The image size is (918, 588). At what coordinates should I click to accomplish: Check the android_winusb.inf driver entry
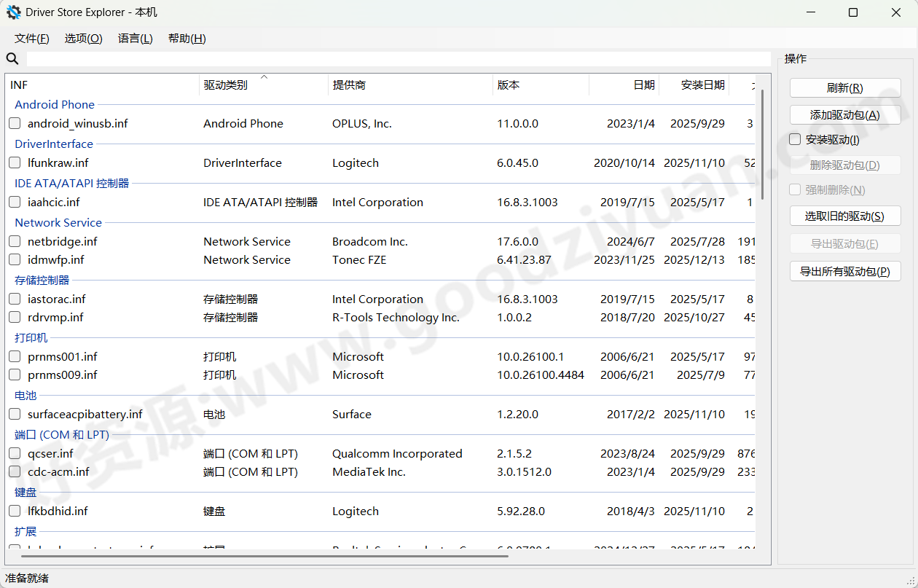(14, 123)
